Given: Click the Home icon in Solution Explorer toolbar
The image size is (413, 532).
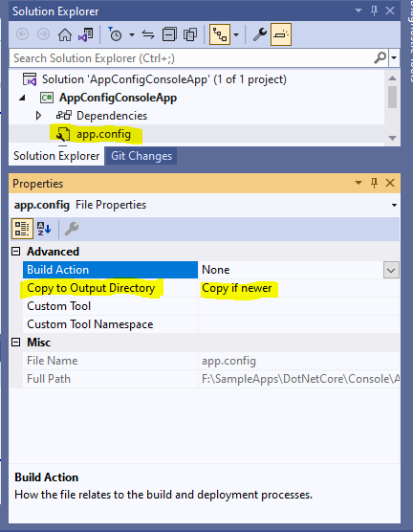Looking at the screenshot, I should 64,34.
